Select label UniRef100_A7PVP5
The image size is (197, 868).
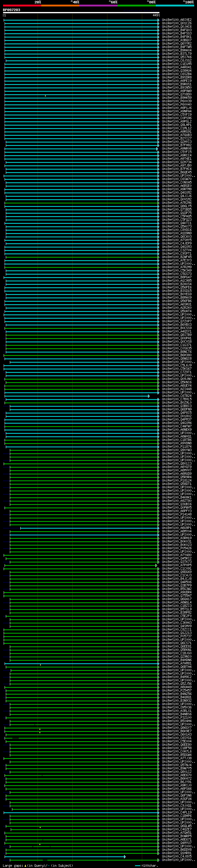176,565
